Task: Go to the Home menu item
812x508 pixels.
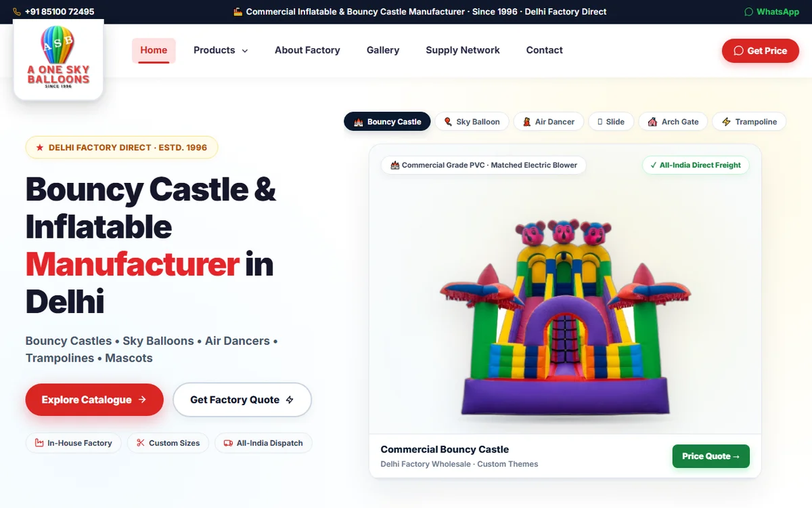Action: [154, 50]
